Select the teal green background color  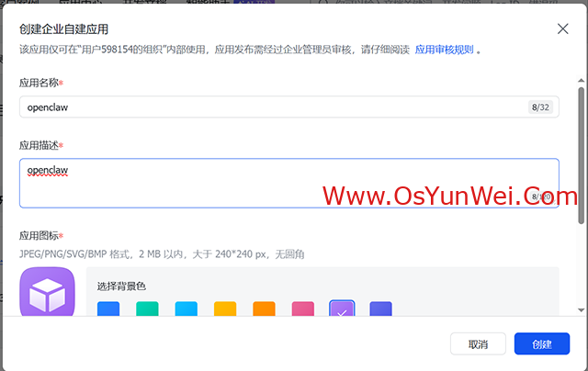pos(148,309)
